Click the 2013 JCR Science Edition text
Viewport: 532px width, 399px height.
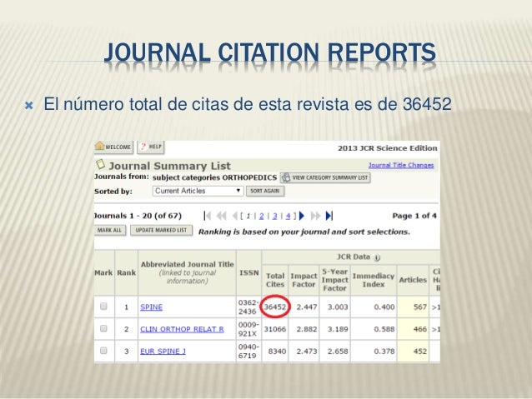pos(388,148)
